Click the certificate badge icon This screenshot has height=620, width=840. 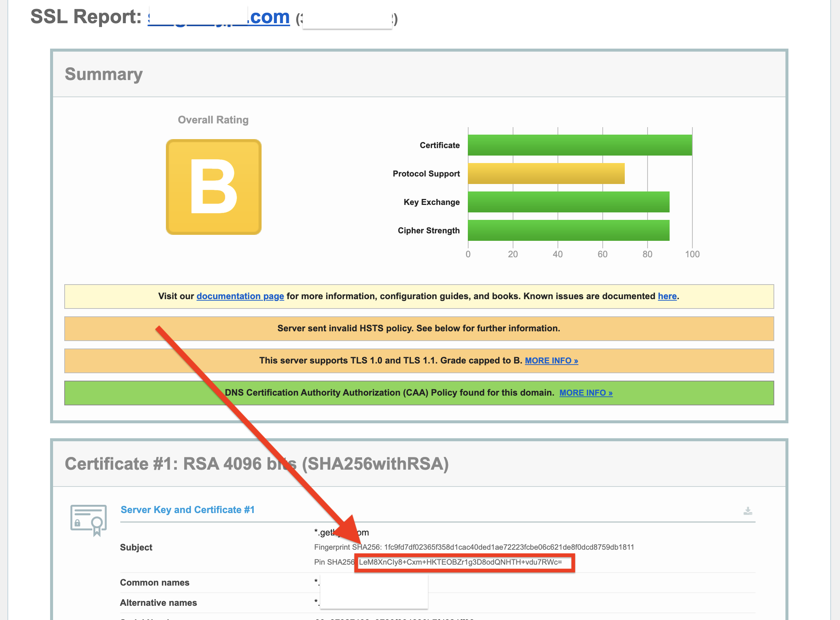click(x=89, y=520)
